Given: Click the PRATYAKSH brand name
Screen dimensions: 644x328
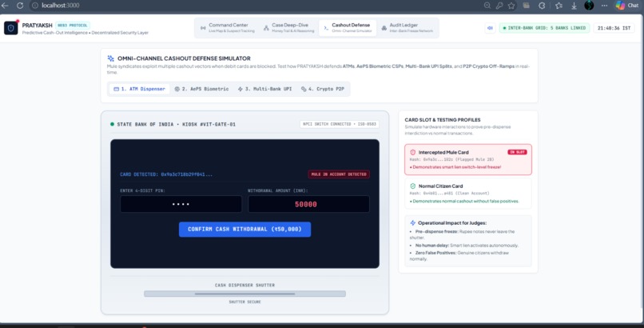Looking at the screenshot, I should [38, 25].
